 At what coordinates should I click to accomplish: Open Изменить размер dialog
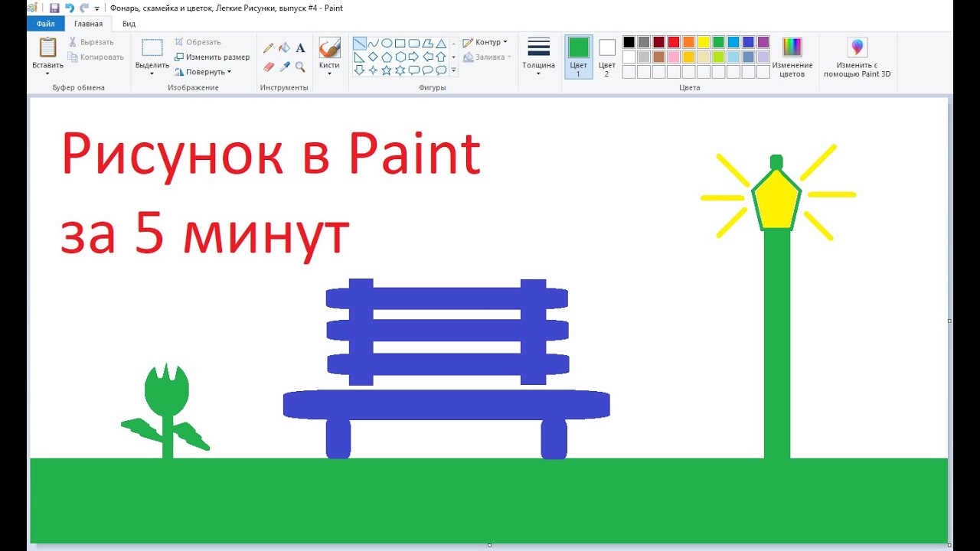coord(212,57)
